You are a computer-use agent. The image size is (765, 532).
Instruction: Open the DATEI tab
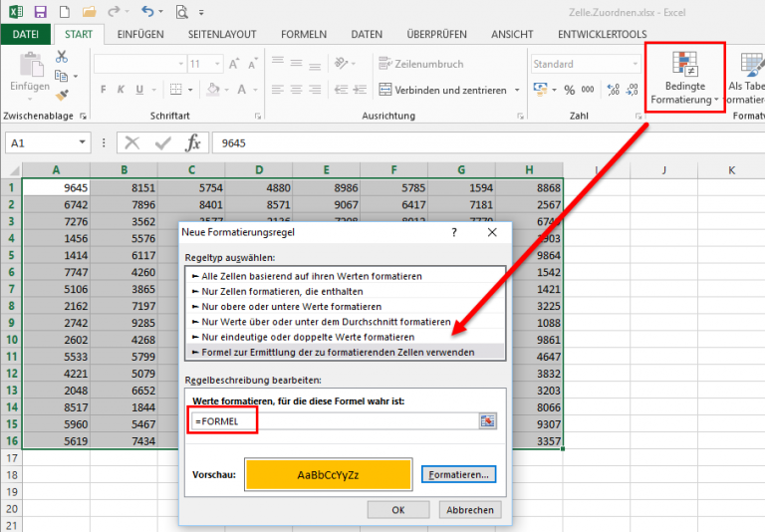coord(25,34)
